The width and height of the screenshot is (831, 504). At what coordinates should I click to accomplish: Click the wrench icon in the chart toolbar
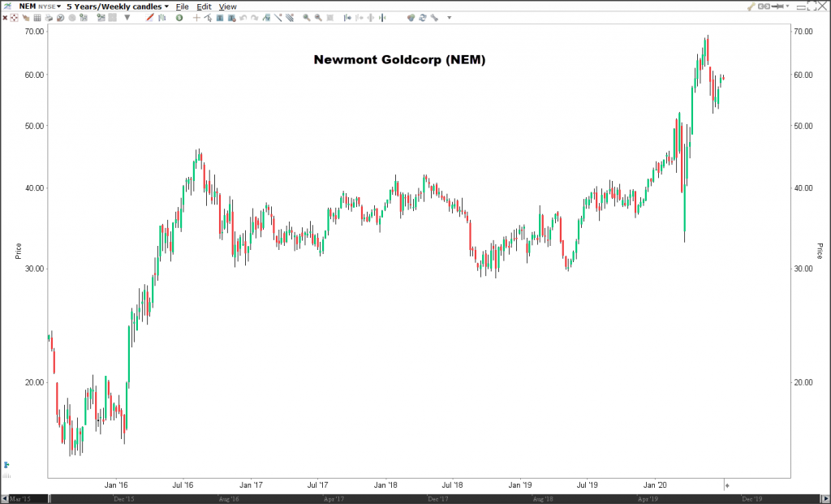435,18
